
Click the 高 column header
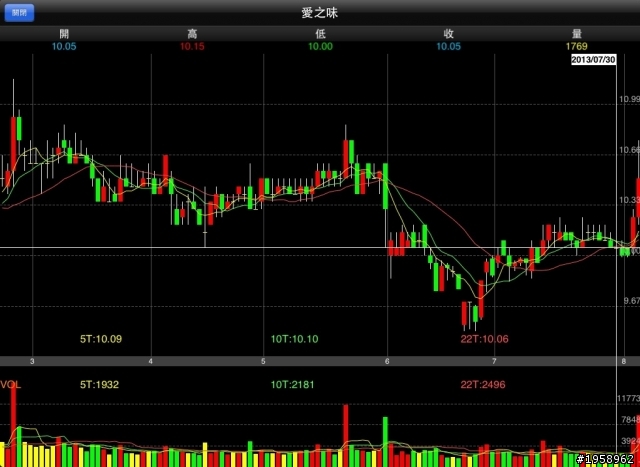(192, 34)
